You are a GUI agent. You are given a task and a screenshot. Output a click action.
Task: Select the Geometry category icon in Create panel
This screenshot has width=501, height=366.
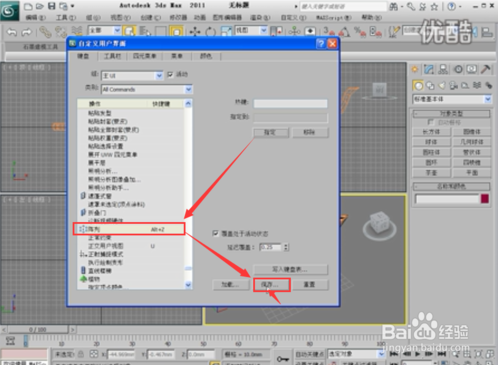point(418,86)
